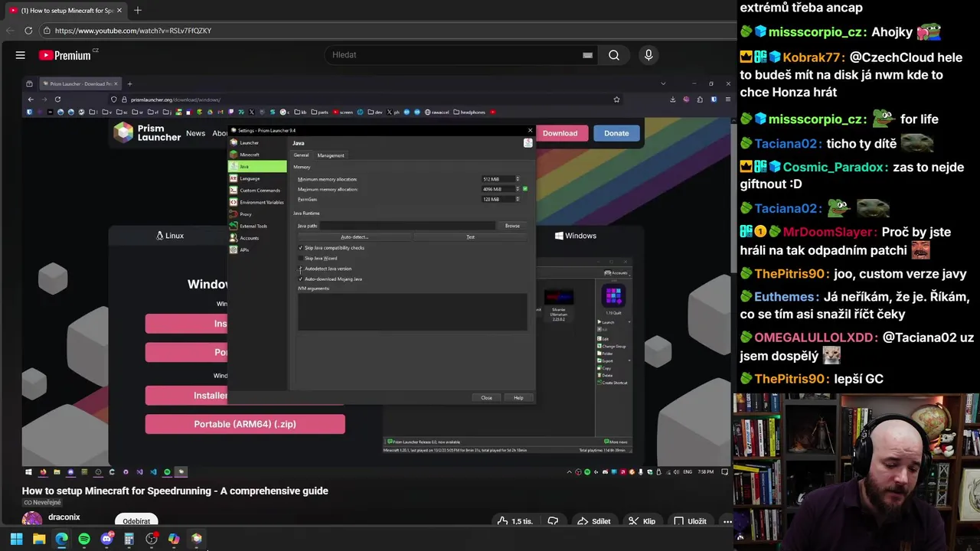The width and height of the screenshot is (980, 551).
Task: Go back in the browser
Action: click(x=10, y=31)
